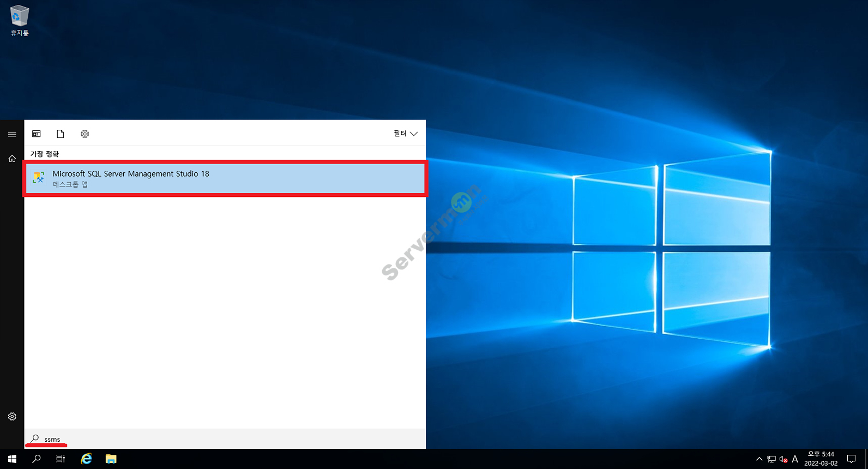Viewport: 868px width, 469px height.
Task: Toggle the IME input mode indicator A
Action: [x=795, y=459]
